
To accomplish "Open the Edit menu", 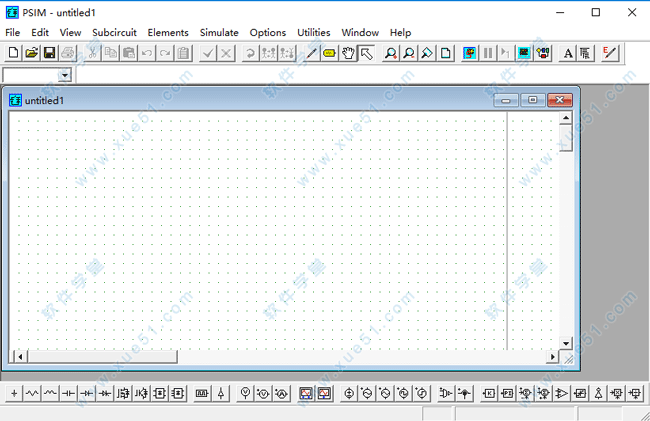I will click(x=40, y=33).
